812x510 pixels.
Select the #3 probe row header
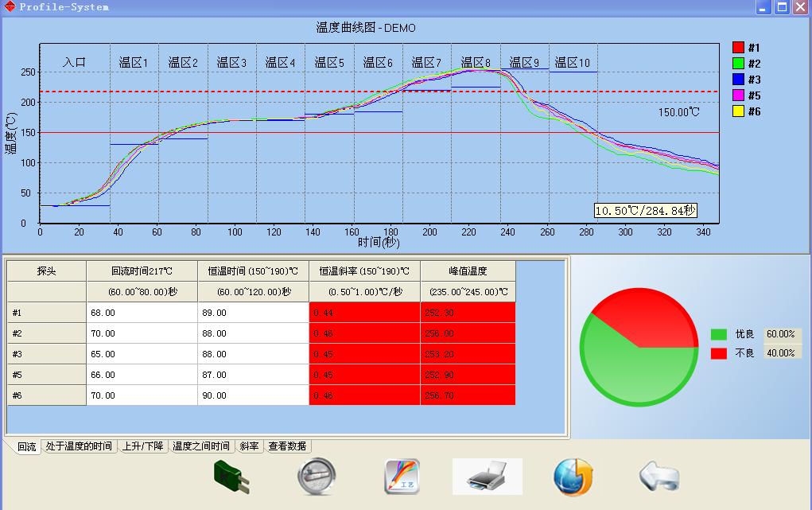[46, 354]
